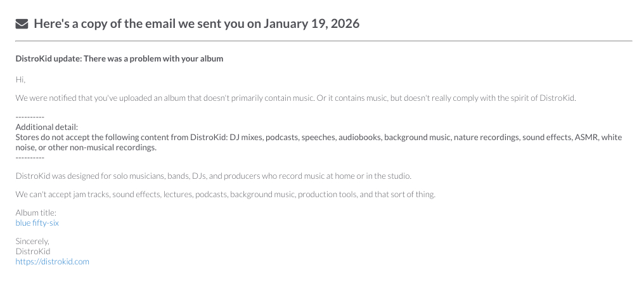Click the "Album title:" label
Viewport: 644px width, 298px height.
[x=36, y=213]
